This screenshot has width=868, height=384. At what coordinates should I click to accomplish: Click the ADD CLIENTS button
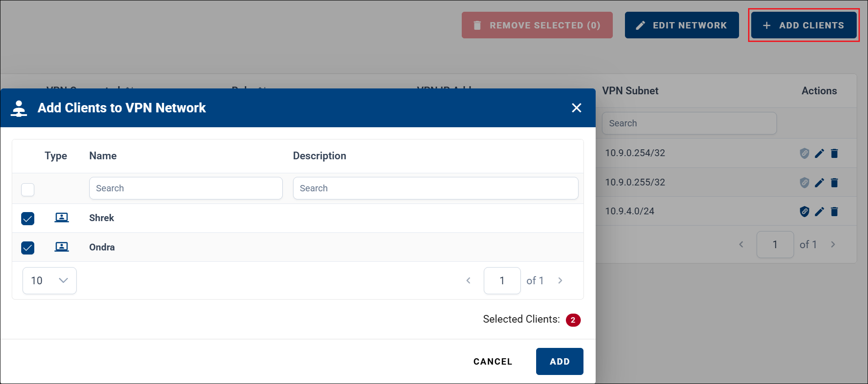coord(804,25)
